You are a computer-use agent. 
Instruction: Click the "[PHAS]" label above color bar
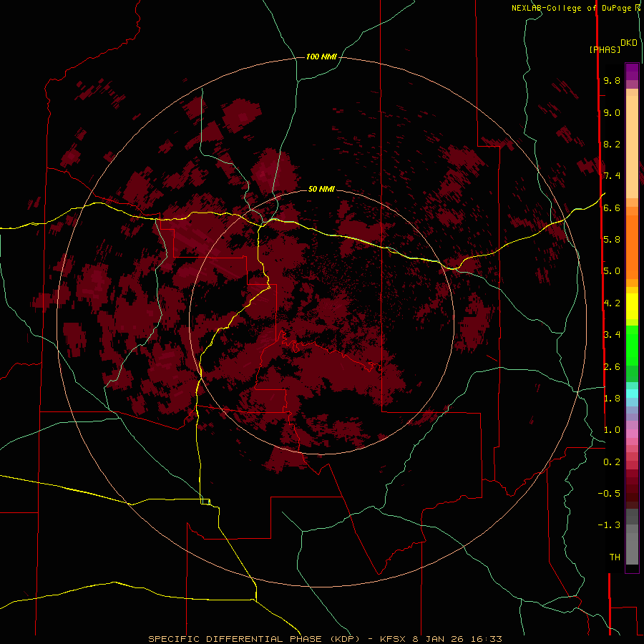(605, 49)
